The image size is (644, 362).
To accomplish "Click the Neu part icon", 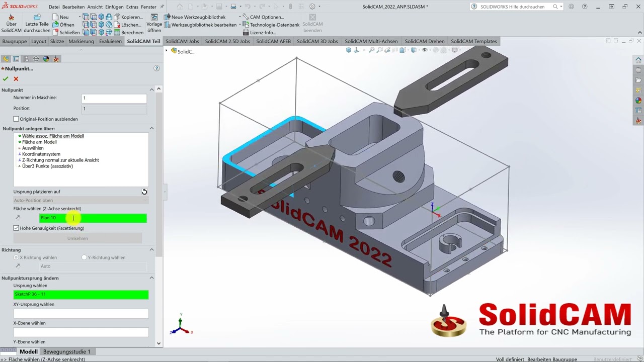I will 60,17.
